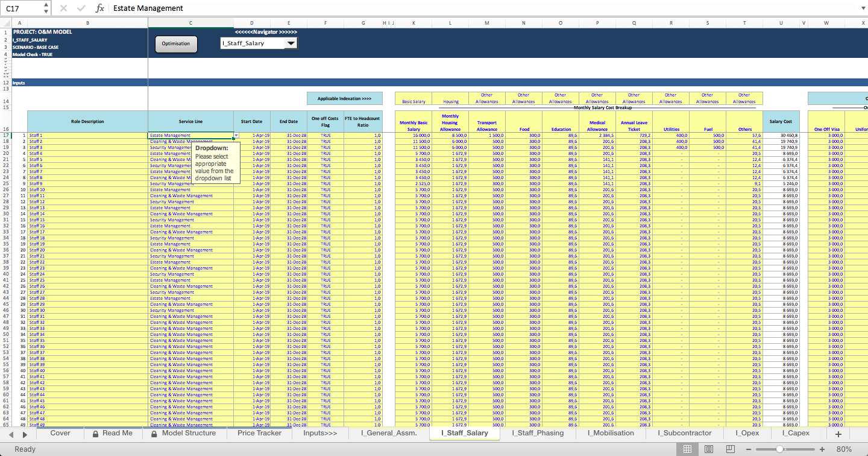This screenshot has height=456, width=868.
Task: Open the Insert Function (fx) dialog
Action: [100, 8]
